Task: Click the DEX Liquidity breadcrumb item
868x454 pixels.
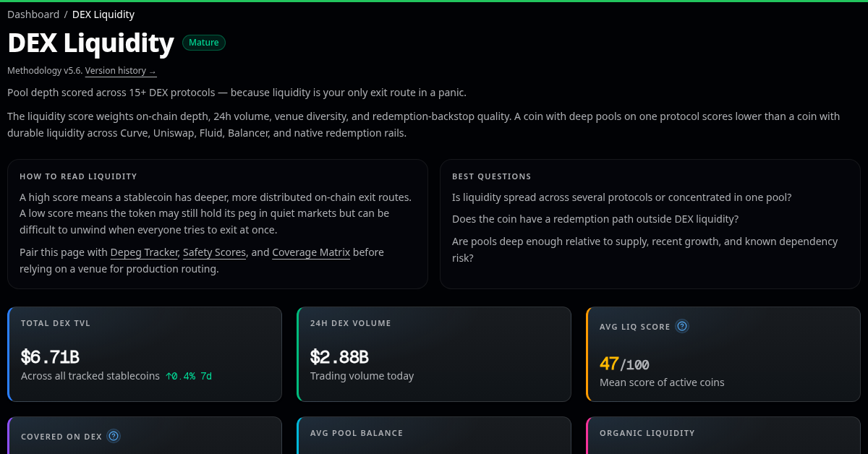Action: tap(103, 14)
